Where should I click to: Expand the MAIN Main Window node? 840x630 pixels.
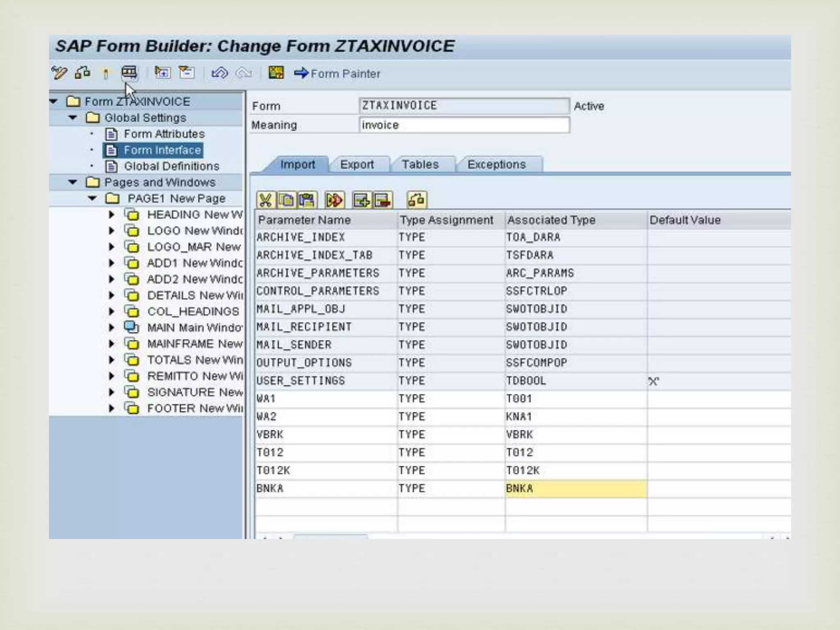pos(112,328)
